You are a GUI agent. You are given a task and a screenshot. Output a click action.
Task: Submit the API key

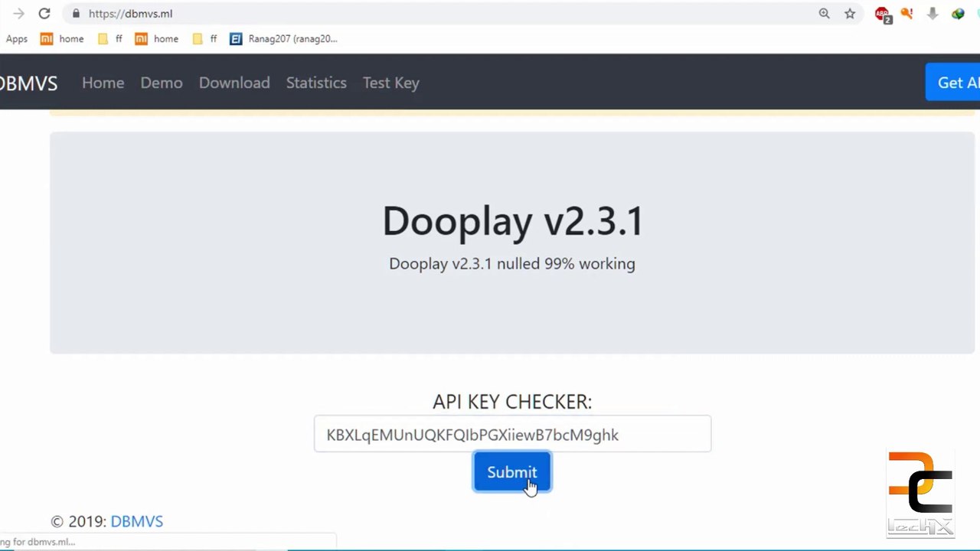coord(512,472)
